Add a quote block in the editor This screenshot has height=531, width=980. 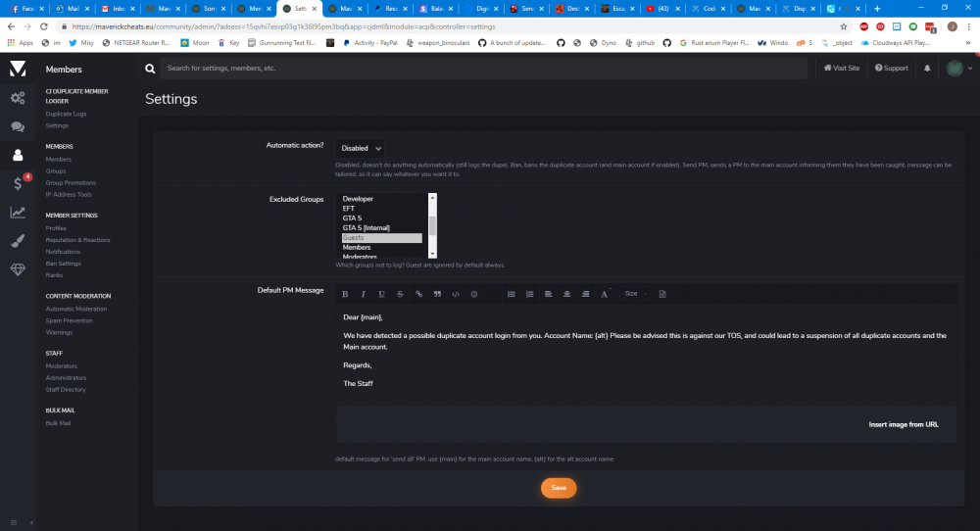(x=437, y=294)
